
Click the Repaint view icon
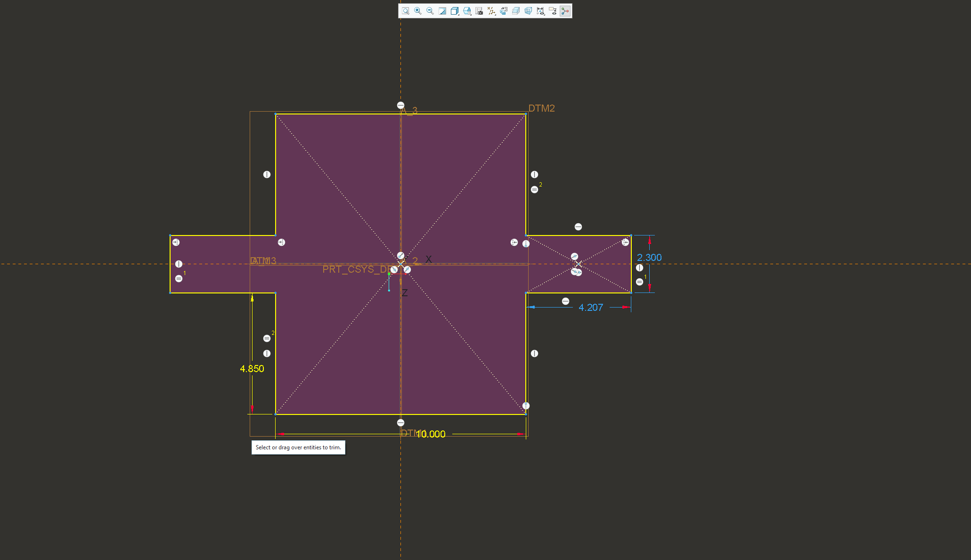pyautogui.click(x=442, y=11)
